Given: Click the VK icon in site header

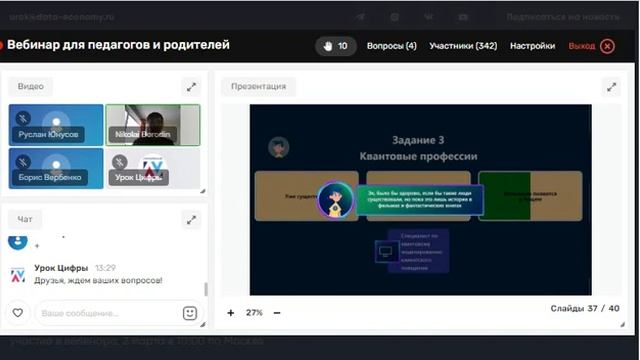Looking at the screenshot, I should (429, 17).
